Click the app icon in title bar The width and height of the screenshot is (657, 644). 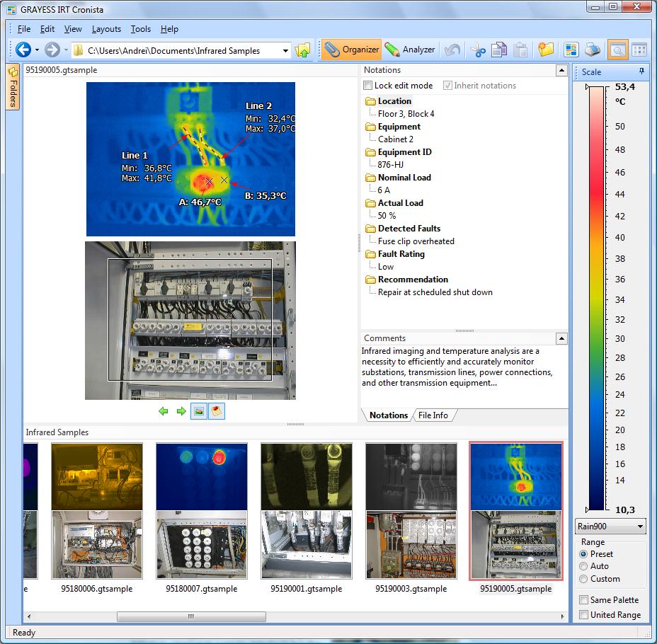11,9
